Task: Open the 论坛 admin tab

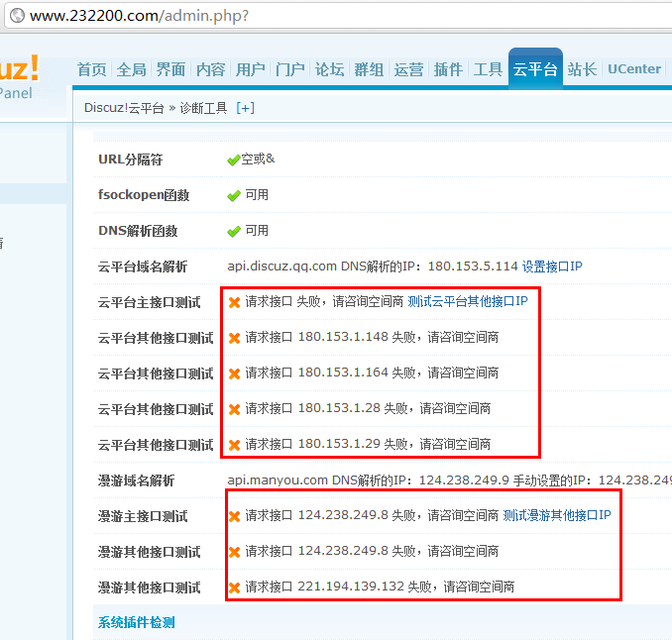Action: pos(330,69)
